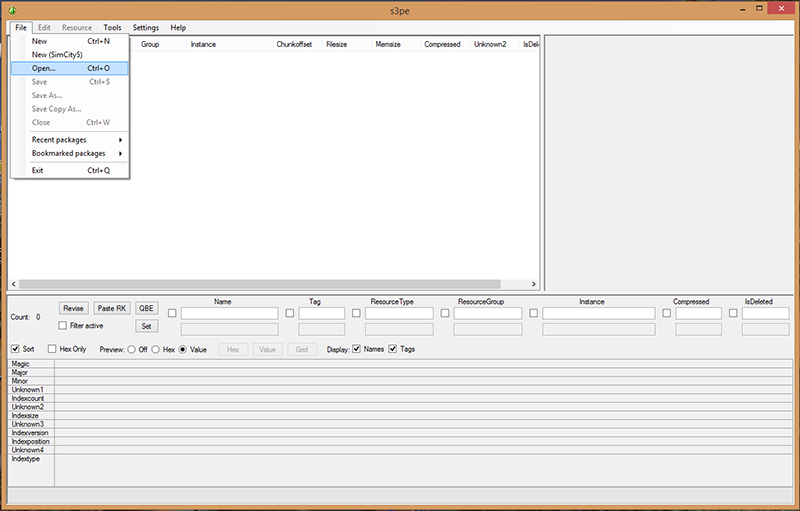Image resolution: width=800 pixels, height=511 pixels.
Task: Open the Settings menu
Action: (146, 28)
